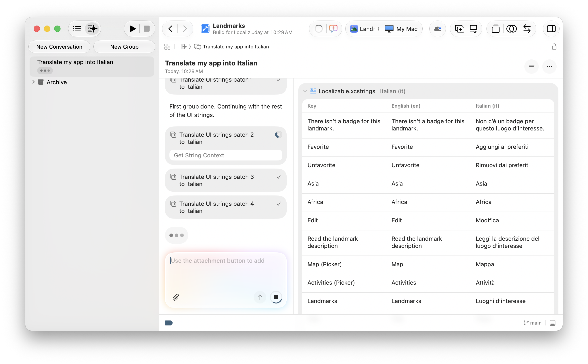Click the display preview icon

[x=473, y=29]
